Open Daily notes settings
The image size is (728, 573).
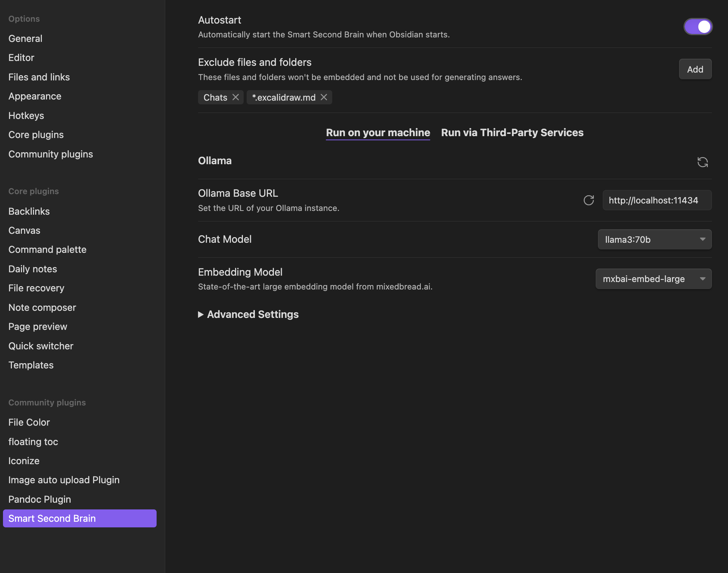tap(33, 269)
